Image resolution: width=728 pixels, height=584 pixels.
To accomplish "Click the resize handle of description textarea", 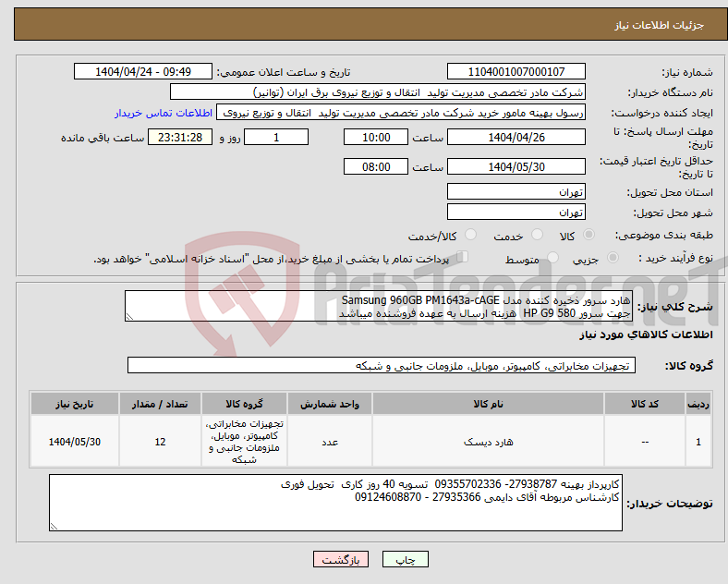I will click(129, 317).
